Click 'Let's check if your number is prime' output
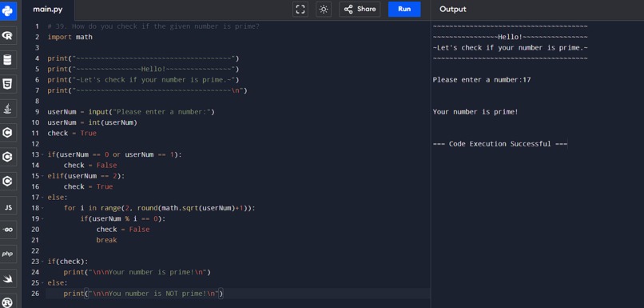Image resolution: width=644 pixels, height=308 pixels. [510, 48]
